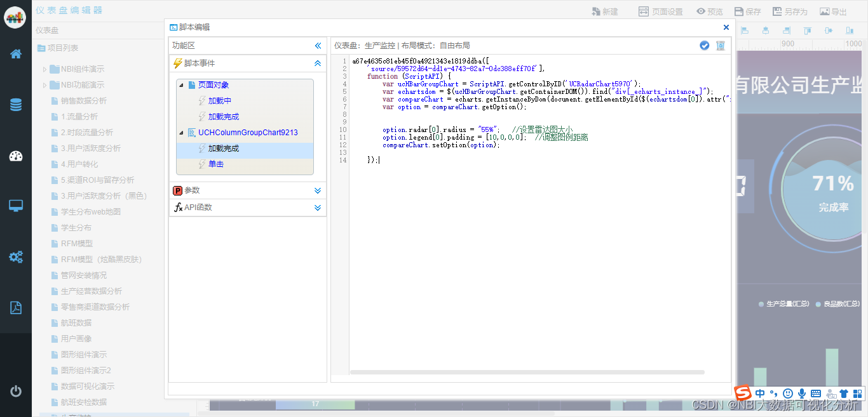Click 导出 in the top toolbar
Image resolution: width=868 pixels, height=417 pixels.
[833, 11]
